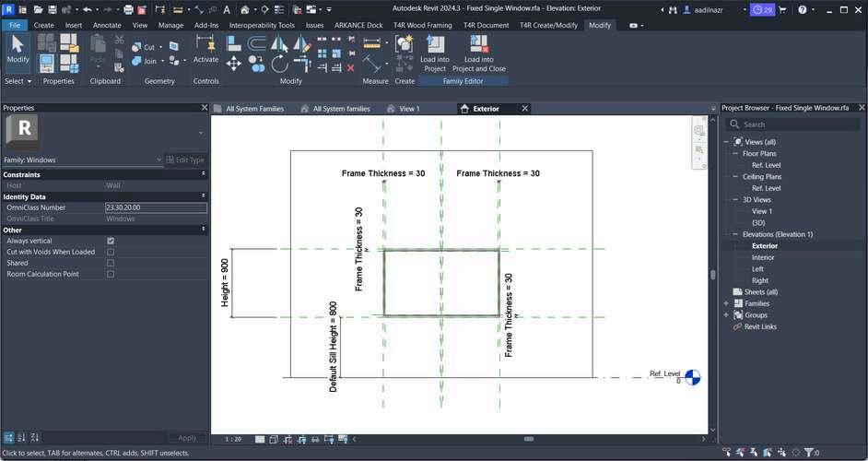The image size is (868, 461).
Task: Select the Copy tool icon
Action: (256, 65)
